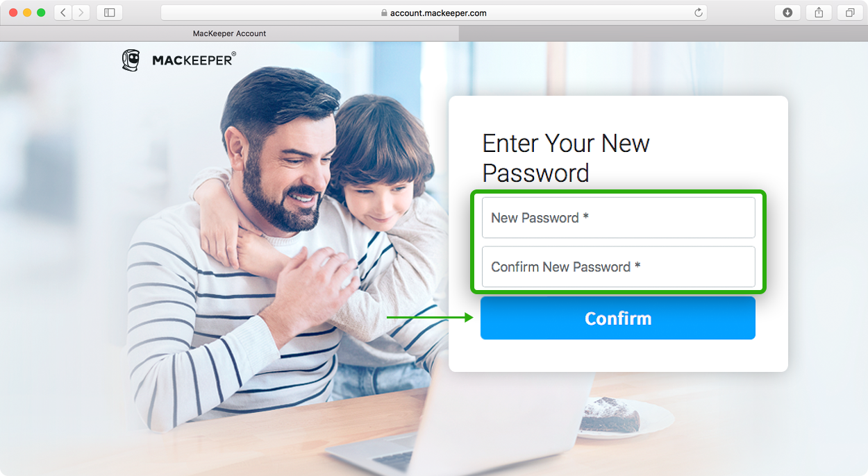Screen dimensions: 868x476
Task: Enter full screen with green button
Action: click(42, 12)
